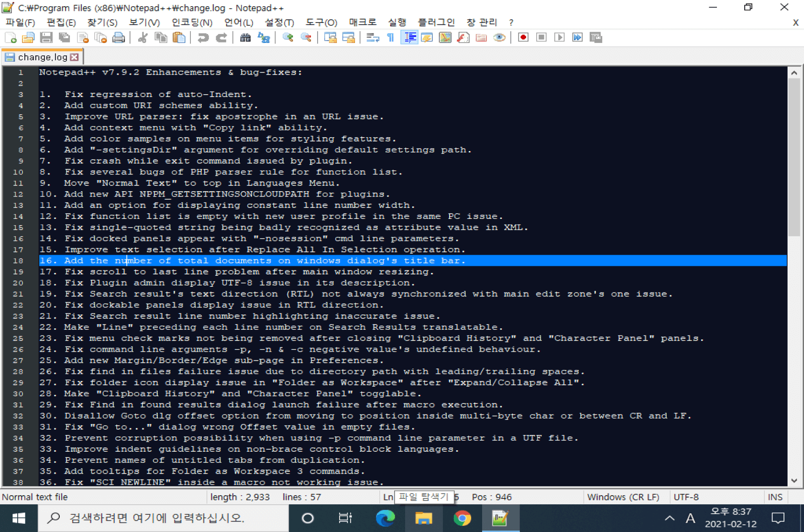Click the Open file folder icon
This screenshot has width=804, height=532.
28,38
